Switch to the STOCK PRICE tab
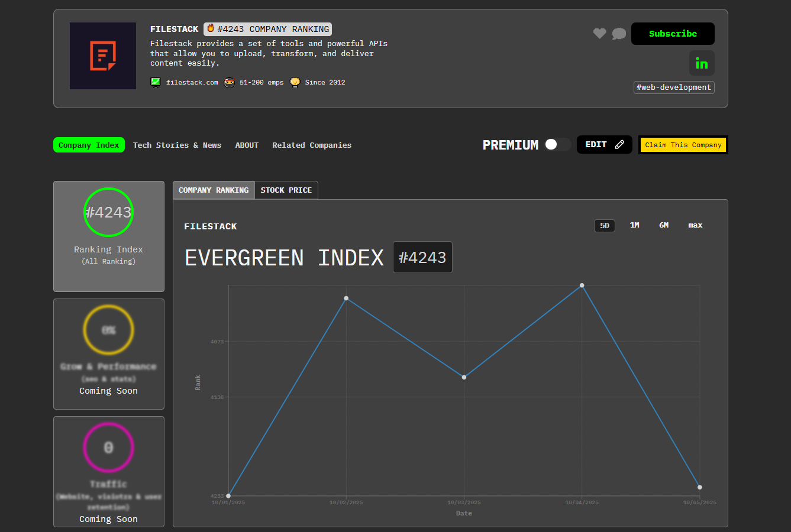Image resolution: width=791 pixels, height=532 pixels. pyautogui.click(x=286, y=190)
